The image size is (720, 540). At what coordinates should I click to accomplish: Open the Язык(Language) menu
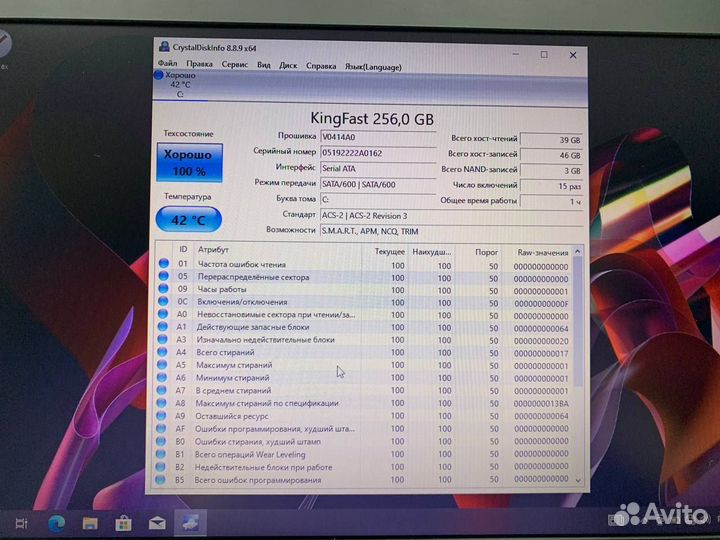click(372, 66)
